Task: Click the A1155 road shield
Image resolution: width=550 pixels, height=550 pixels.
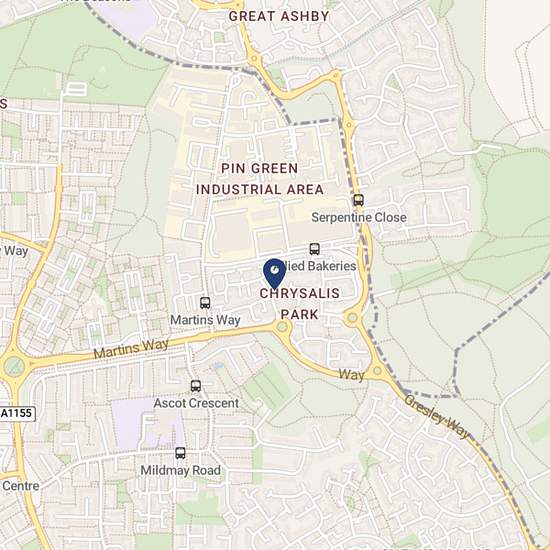Action: 16,413
